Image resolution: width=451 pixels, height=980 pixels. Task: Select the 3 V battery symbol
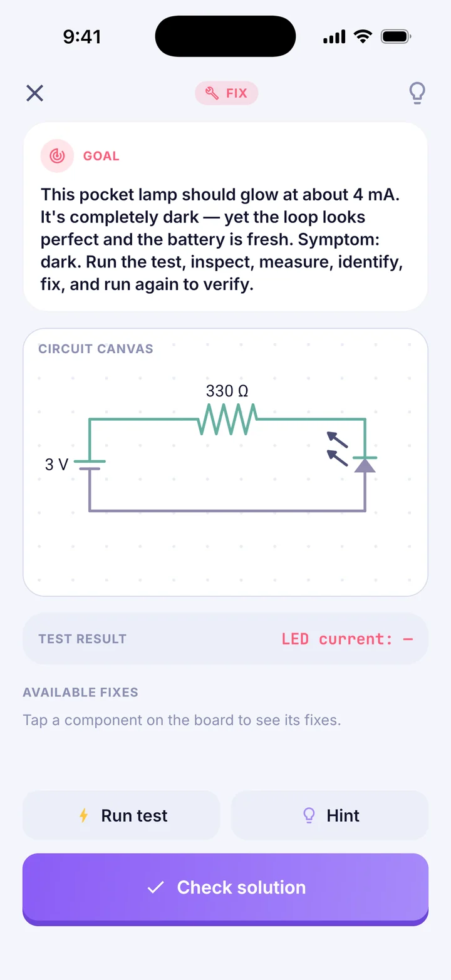pyautogui.click(x=90, y=464)
